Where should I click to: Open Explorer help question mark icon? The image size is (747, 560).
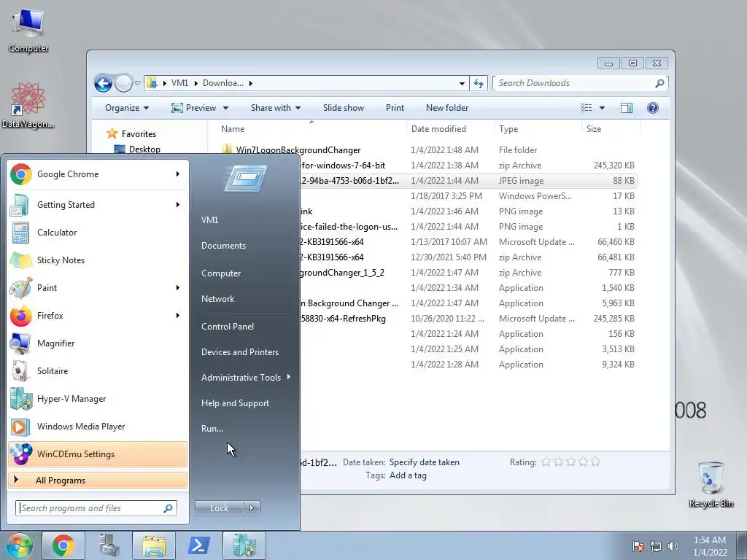[653, 108]
